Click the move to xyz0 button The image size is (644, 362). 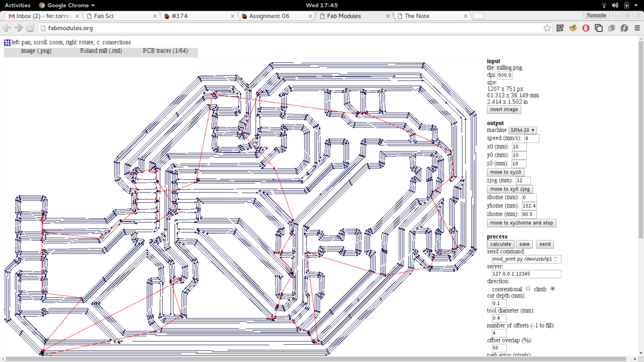click(x=506, y=172)
